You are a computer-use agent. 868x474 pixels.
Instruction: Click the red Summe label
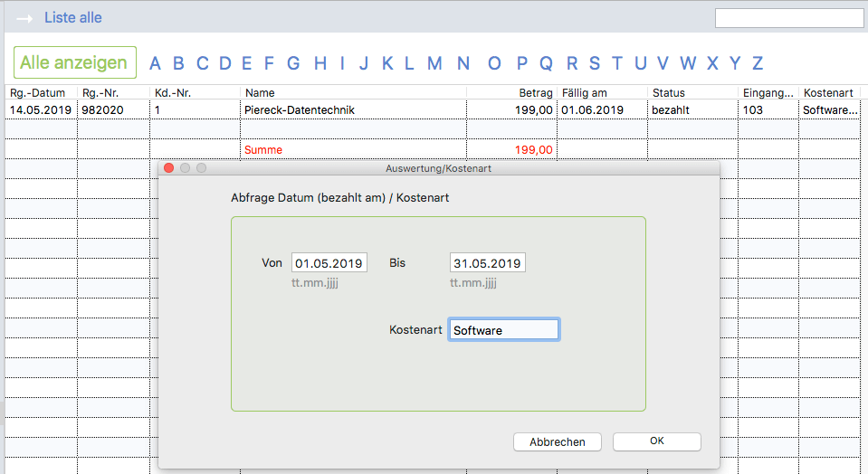263,150
